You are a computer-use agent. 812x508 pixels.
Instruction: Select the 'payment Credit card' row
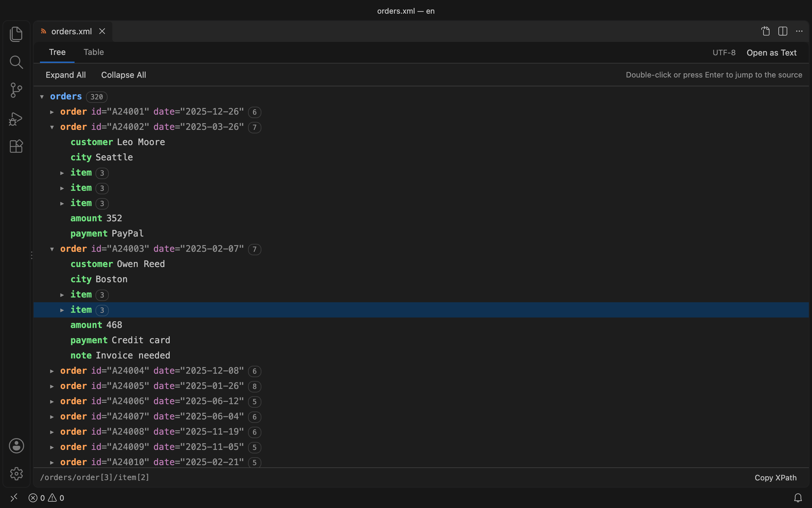tap(421, 340)
